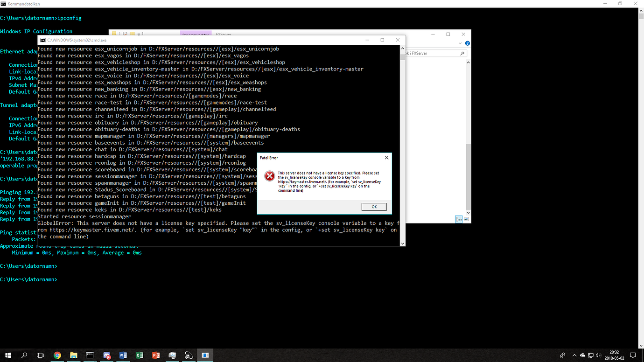The width and height of the screenshot is (644, 362).
Task: Open the Windows Start menu
Action: pyautogui.click(x=8, y=355)
